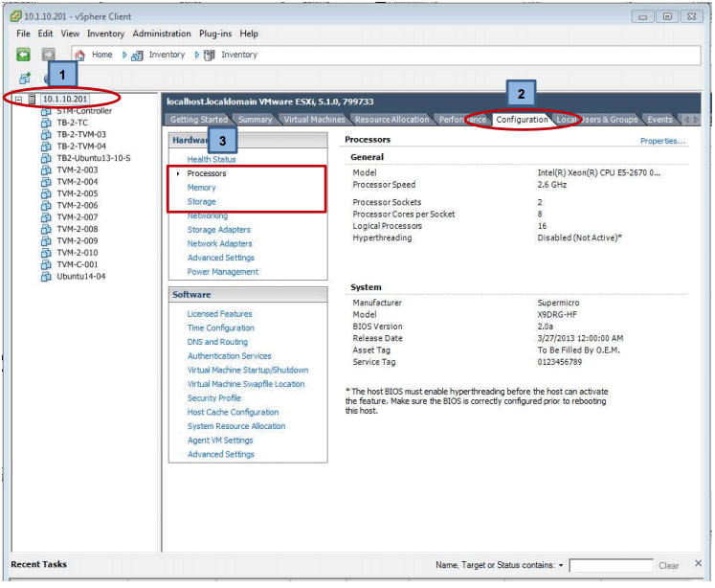This screenshot has height=588, width=715.
Task: Open the Memory hardware settings
Action: coord(201,188)
